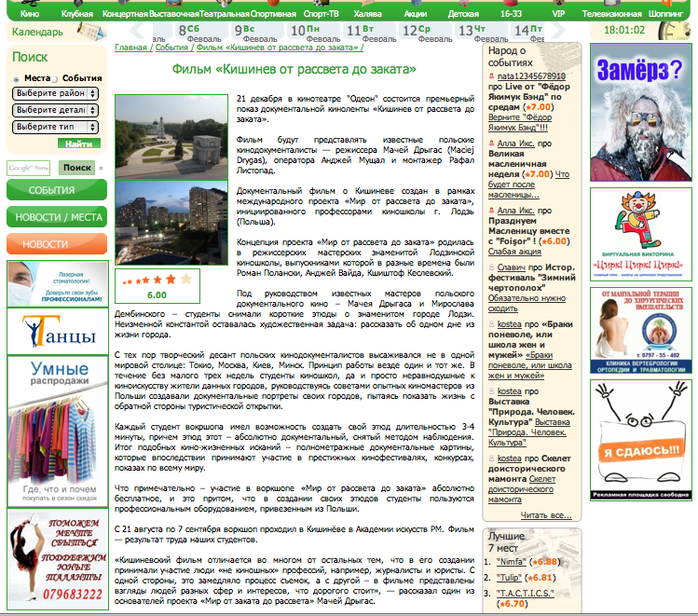Open the НОВОСТИ / МЕСТА button
Image resolution: width=698 pixels, height=616 pixels.
tap(57, 217)
